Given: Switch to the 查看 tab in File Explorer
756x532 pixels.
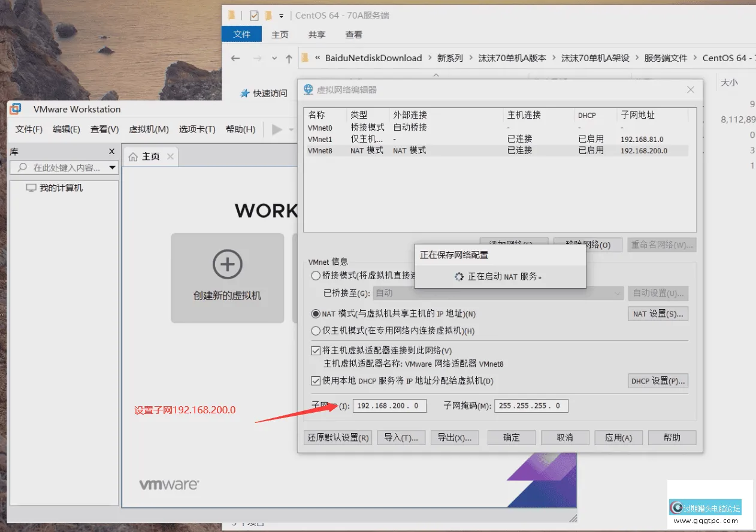Looking at the screenshot, I should tap(353, 35).
